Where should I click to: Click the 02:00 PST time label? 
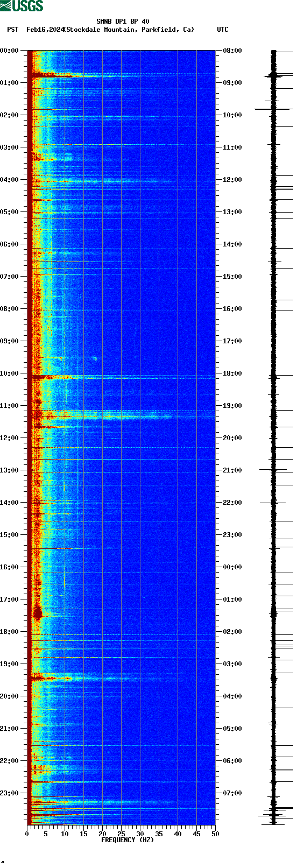(x=10, y=115)
